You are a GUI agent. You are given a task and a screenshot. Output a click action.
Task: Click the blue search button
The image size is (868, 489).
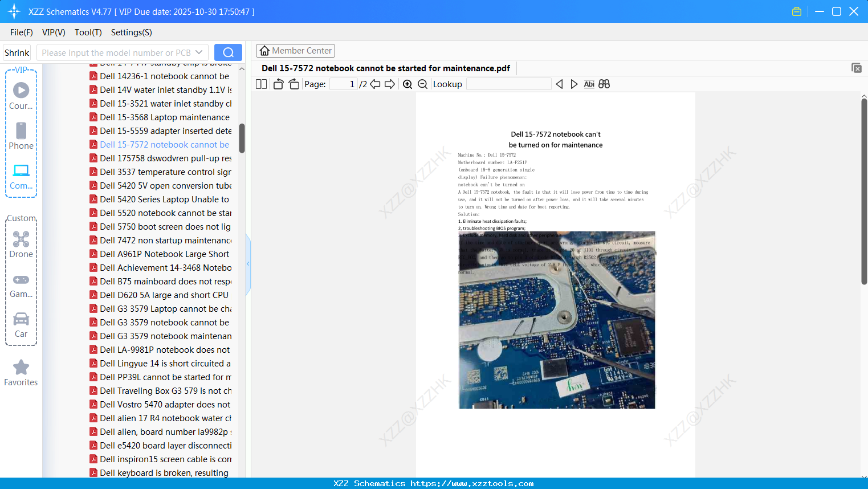[x=228, y=52]
